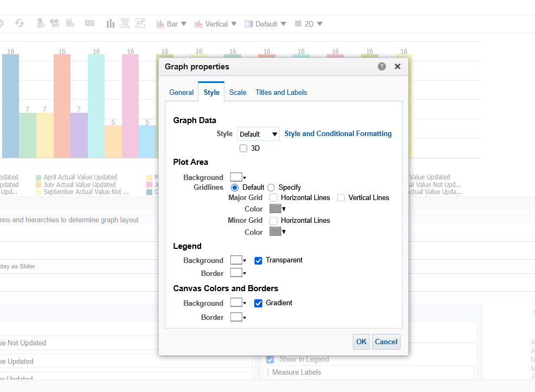
Task: Switch to the Scale tab
Action: pos(238,93)
